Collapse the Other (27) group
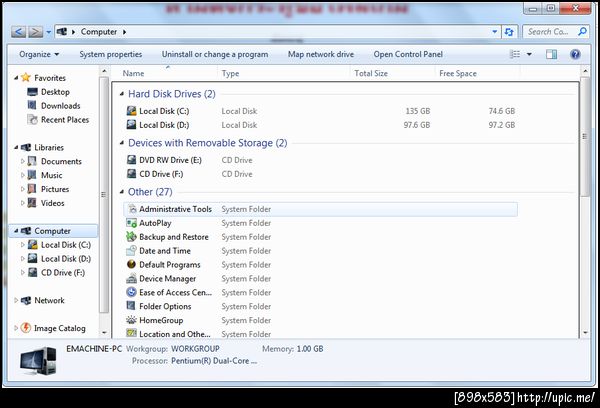 122,192
